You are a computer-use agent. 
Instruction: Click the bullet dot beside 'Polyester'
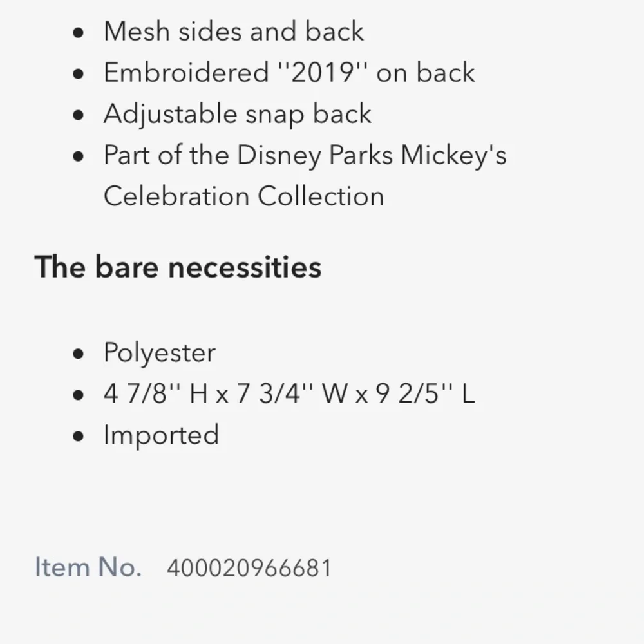(x=78, y=354)
